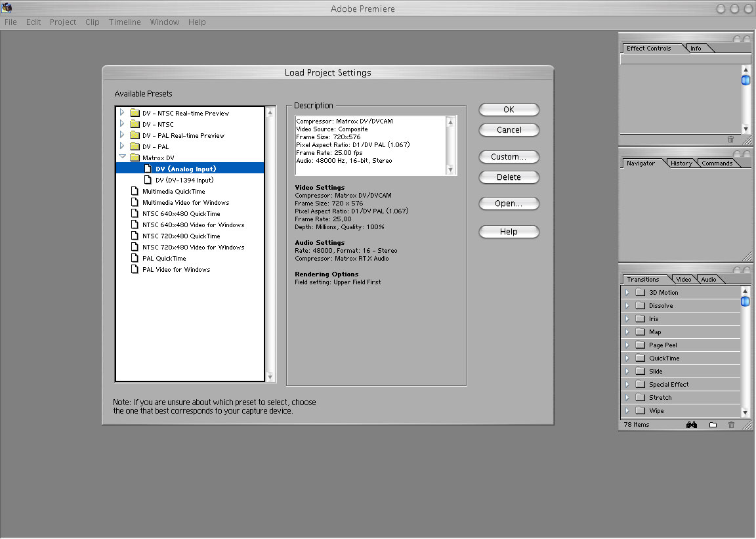Click the document icon beside DV (Analog Input)
This screenshot has height=539, width=756.
[148, 169]
